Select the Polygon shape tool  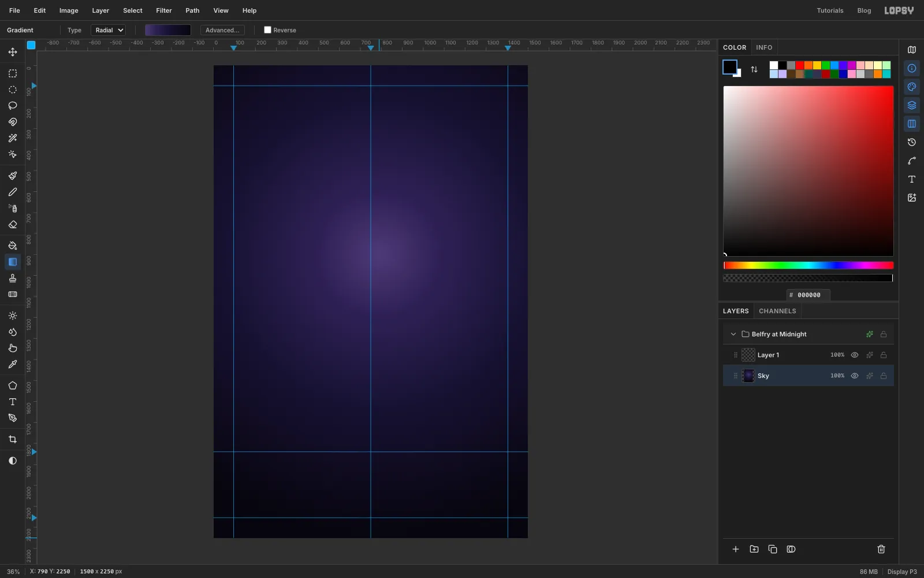(x=12, y=386)
